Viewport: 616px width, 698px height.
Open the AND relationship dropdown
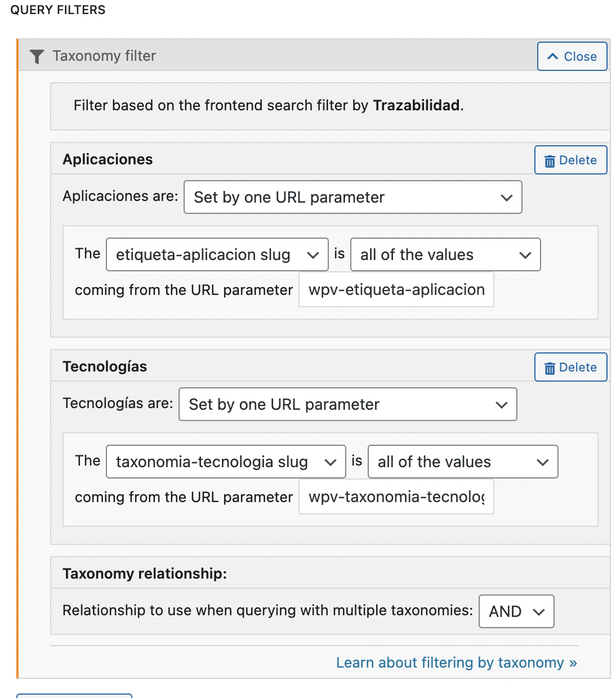point(516,611)
